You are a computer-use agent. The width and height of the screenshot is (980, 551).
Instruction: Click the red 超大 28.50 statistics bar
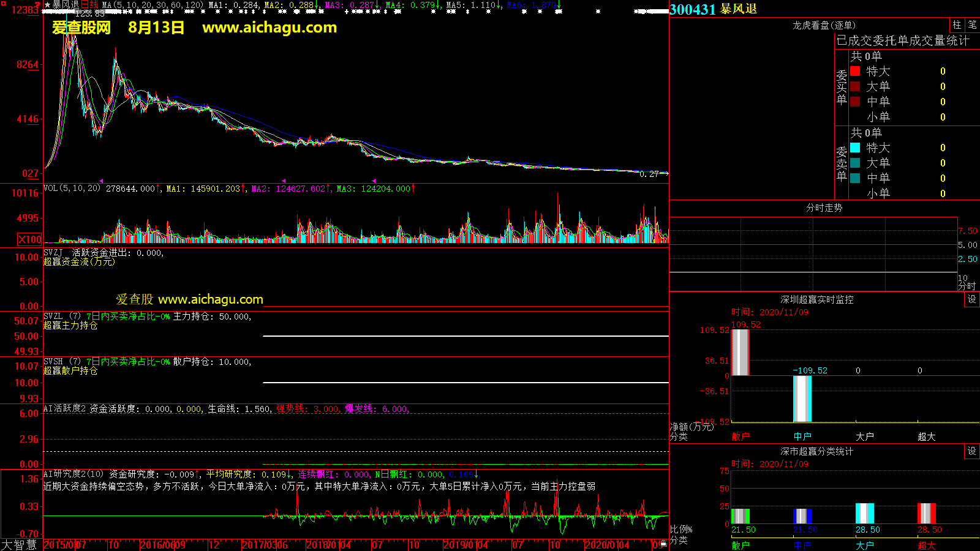[x=927, y=513]
